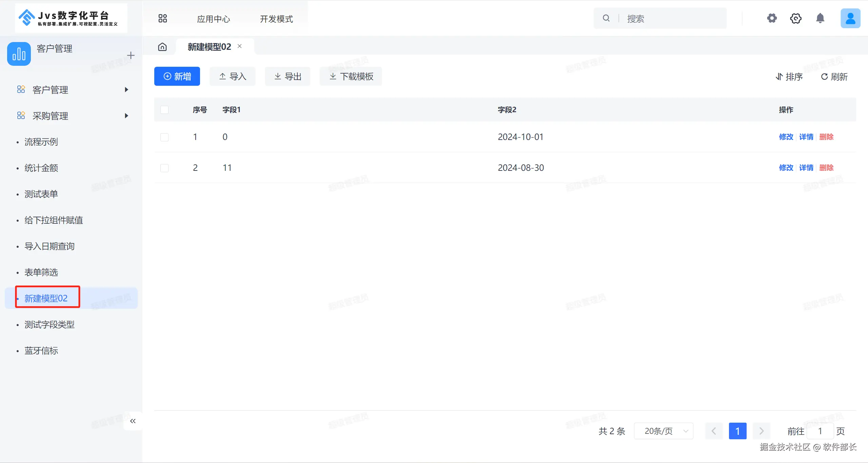
Task: Click the plus icon beside 客户管理
Action: (131, 55)
